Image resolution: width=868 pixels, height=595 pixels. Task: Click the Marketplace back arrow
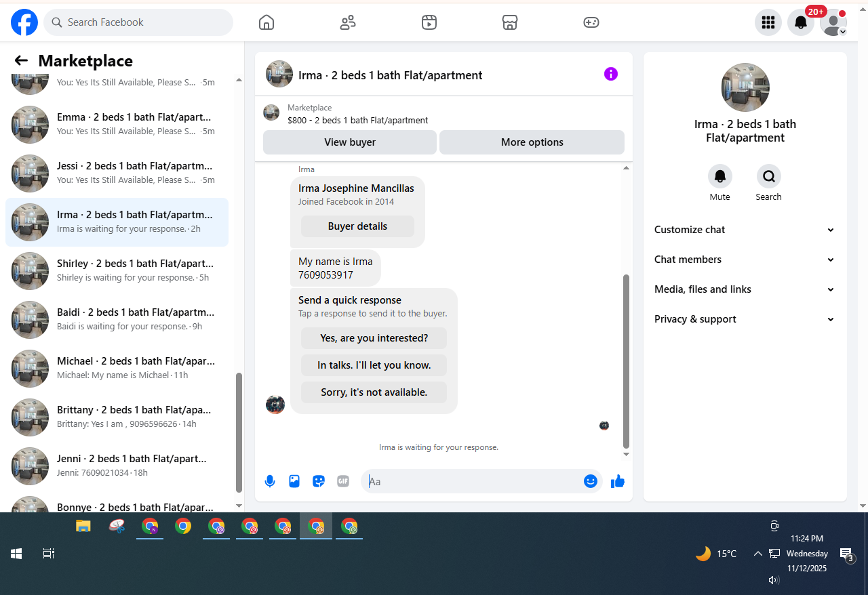[21, 61]
